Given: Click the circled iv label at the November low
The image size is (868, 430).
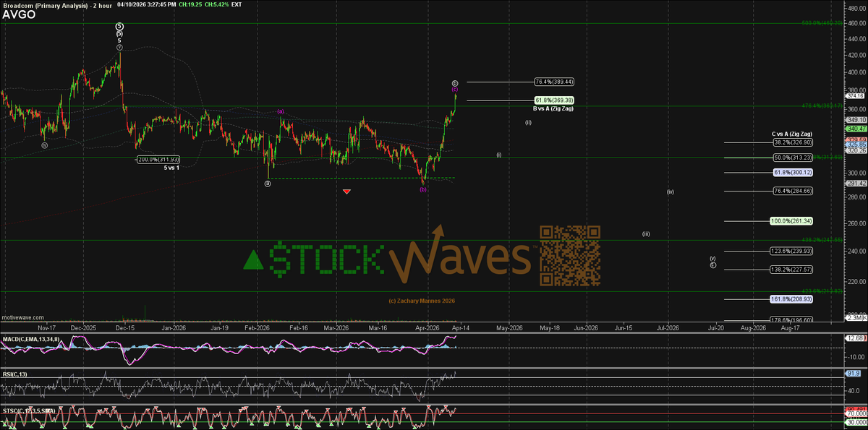Looking at the screenshot, I should pyautogui.click(x=44, y=145).
